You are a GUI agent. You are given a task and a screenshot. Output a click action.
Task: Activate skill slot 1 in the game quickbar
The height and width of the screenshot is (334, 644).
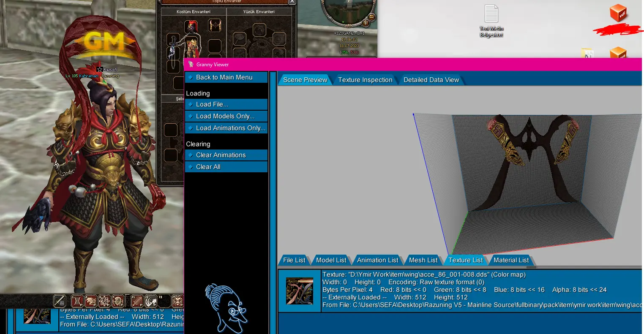pyautogui.click(x=77, y=301)
